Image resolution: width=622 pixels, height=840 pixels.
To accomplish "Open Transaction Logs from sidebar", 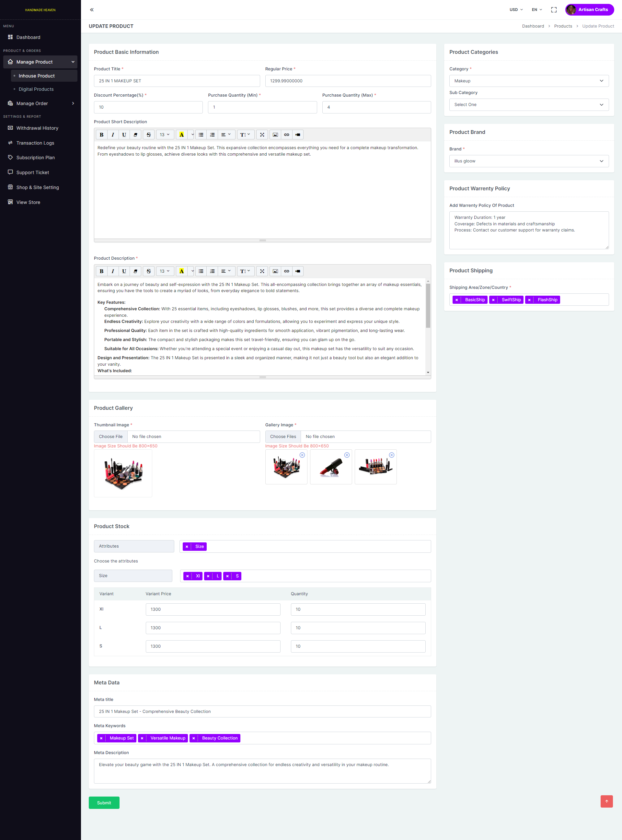I will click(x=35, y=143).
